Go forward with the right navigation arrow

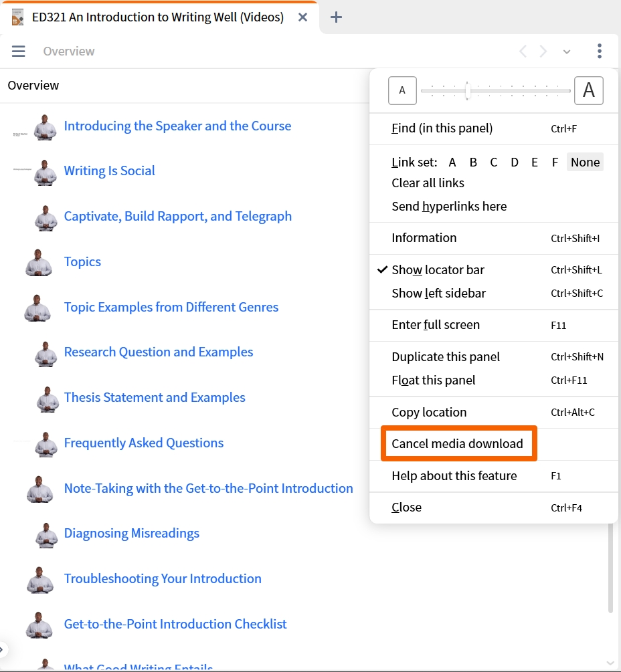[543, 51]
